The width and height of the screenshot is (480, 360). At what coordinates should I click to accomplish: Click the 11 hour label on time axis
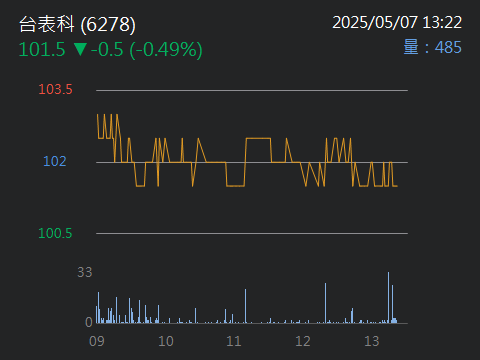(x=234, y=341)
